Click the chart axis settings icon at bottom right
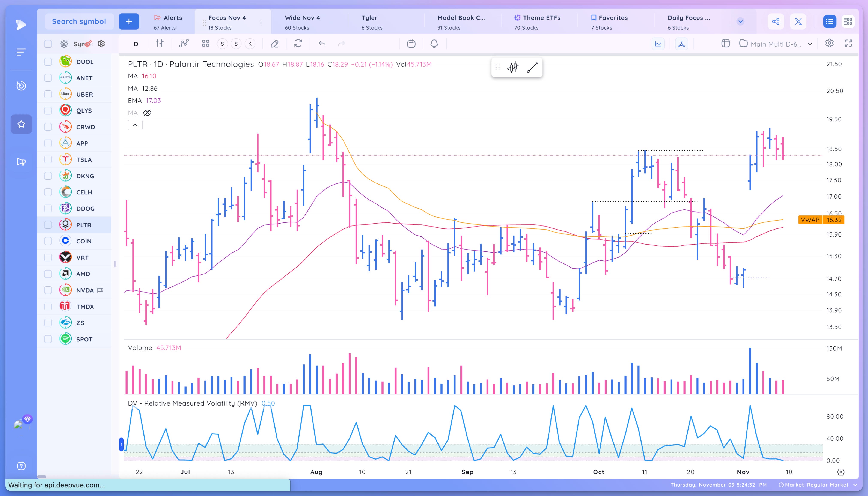Viewport: 868px width, 496px height. [841, 472]
